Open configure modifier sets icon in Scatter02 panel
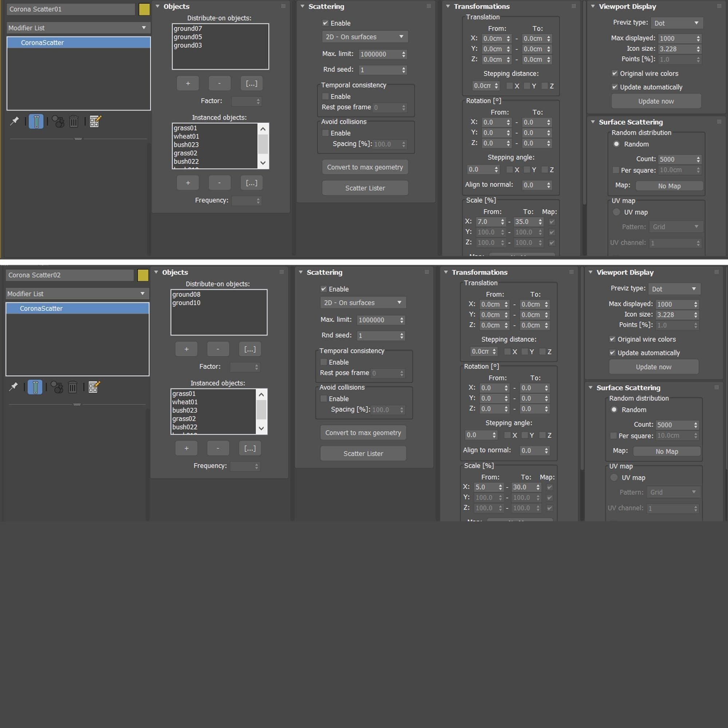This screenshot has width=728, height=728. [x=94, y=387]
